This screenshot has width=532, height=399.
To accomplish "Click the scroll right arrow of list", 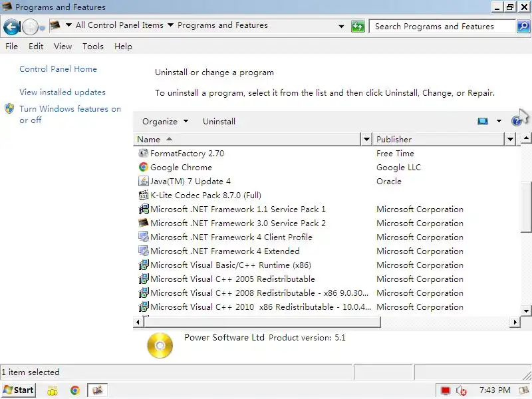I will tap(515, 322).
